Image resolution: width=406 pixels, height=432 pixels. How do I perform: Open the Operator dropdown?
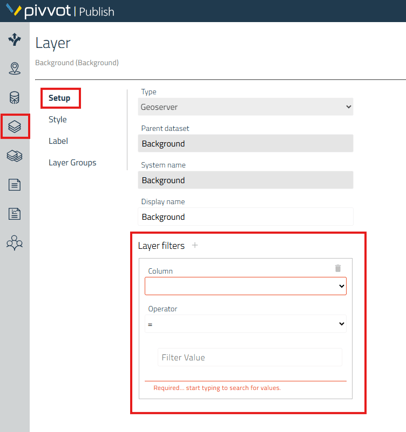tap(245, 324)
